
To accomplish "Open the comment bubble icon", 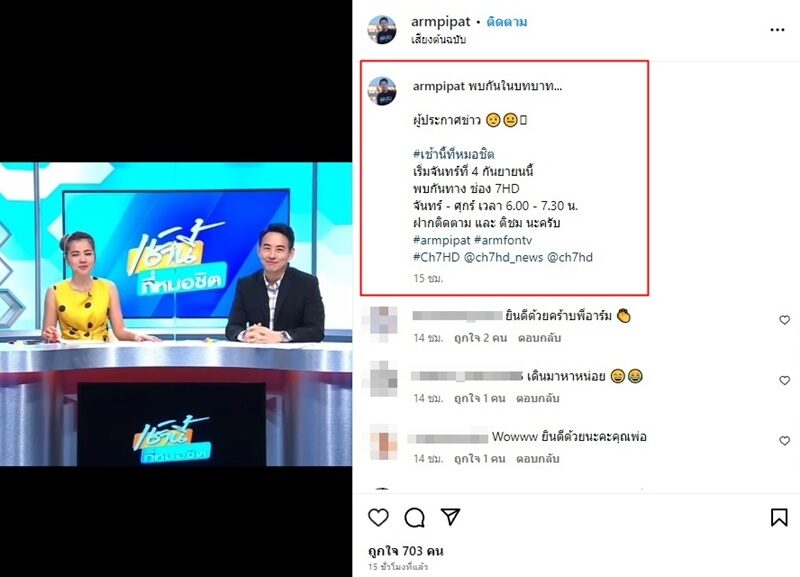I will coord(414,517).
